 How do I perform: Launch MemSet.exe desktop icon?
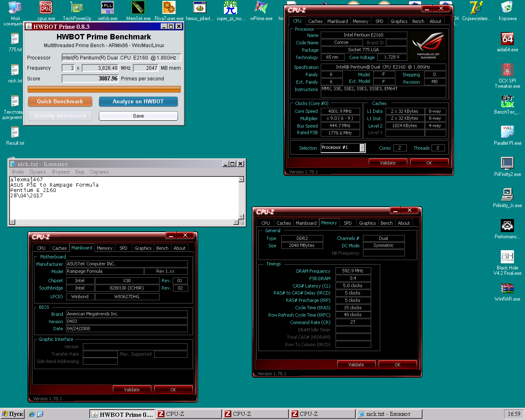pos(138,11)
